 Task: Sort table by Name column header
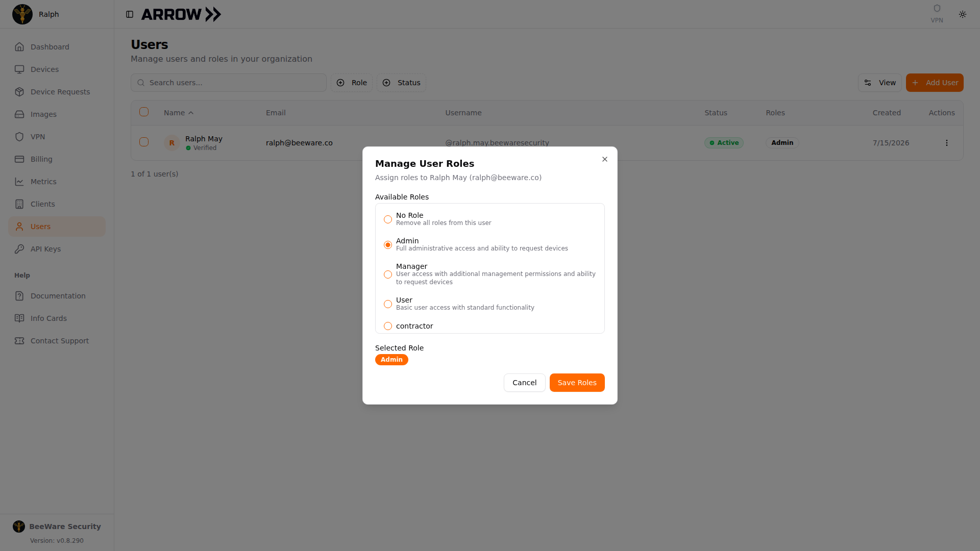pyautogui.click(x=179, y=113)
